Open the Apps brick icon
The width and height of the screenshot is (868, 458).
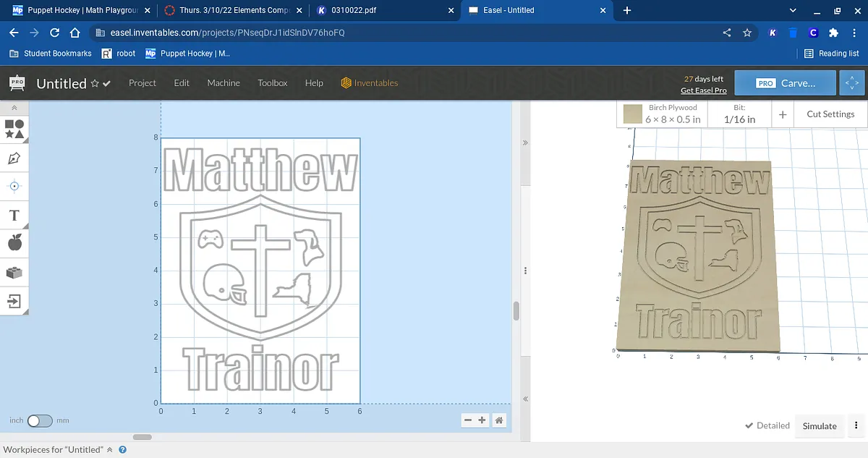click(14, 272)
